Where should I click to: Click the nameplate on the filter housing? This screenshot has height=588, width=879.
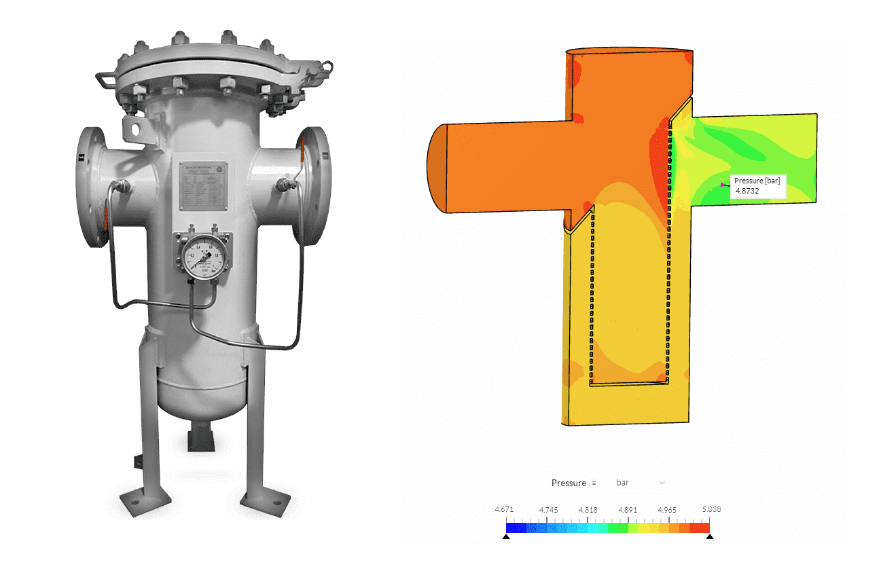pos(202,185)
